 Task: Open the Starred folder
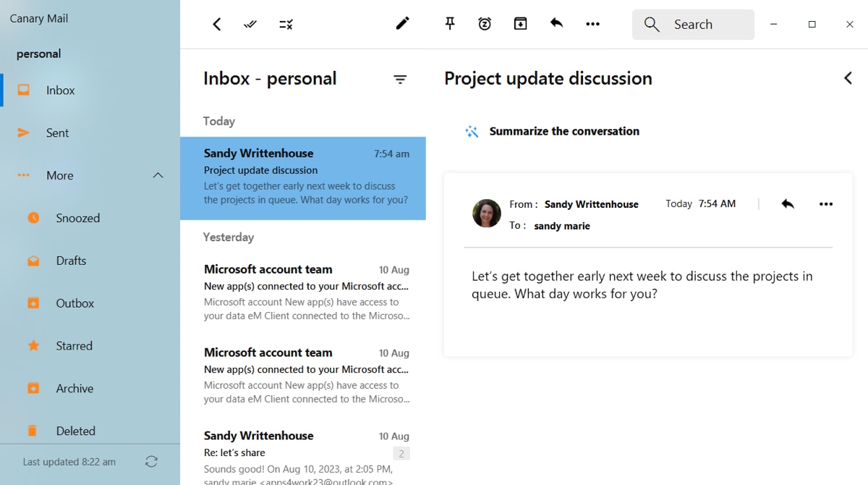72,345
